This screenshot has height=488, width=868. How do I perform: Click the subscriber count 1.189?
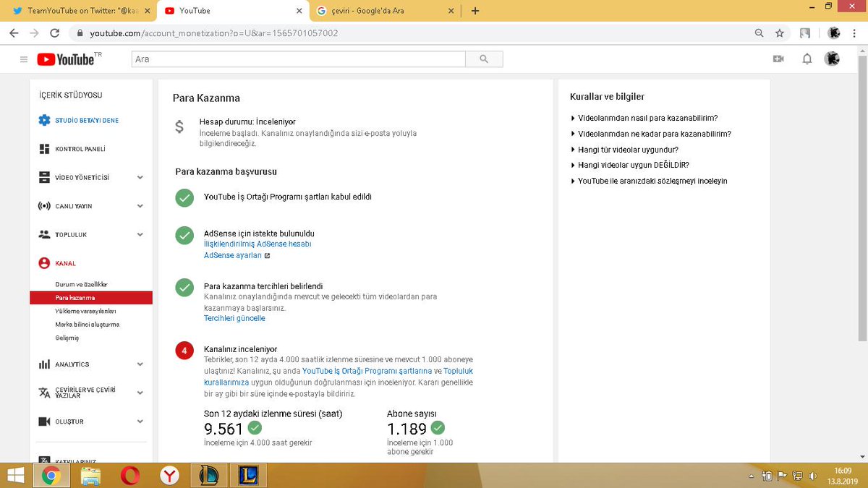[x=407, y=429]
